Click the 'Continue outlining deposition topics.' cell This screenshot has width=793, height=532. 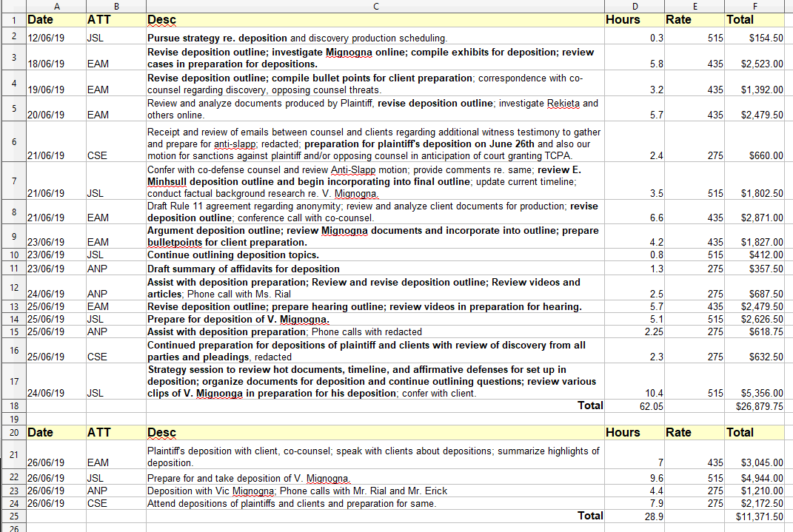[375, 255]
